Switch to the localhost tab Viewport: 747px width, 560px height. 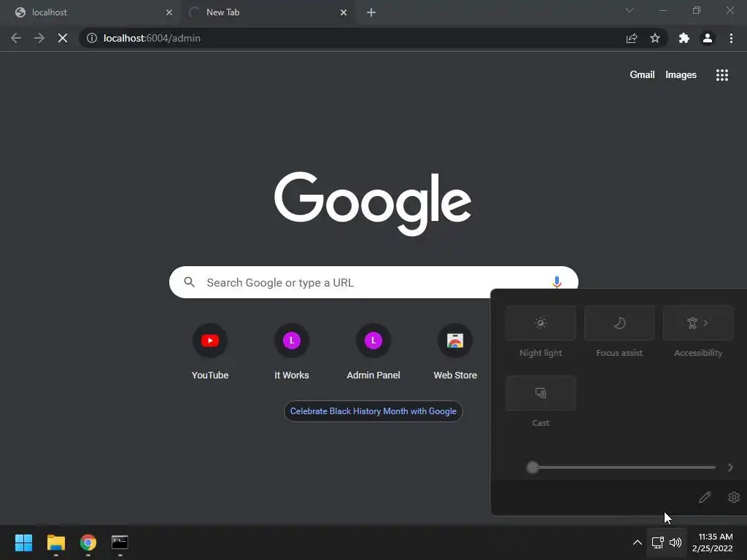coord(90,12)
